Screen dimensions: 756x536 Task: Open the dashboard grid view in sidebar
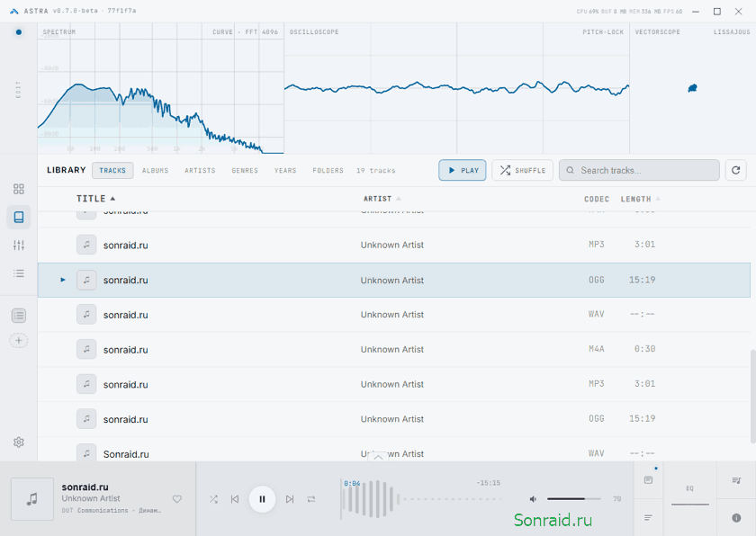19,189
